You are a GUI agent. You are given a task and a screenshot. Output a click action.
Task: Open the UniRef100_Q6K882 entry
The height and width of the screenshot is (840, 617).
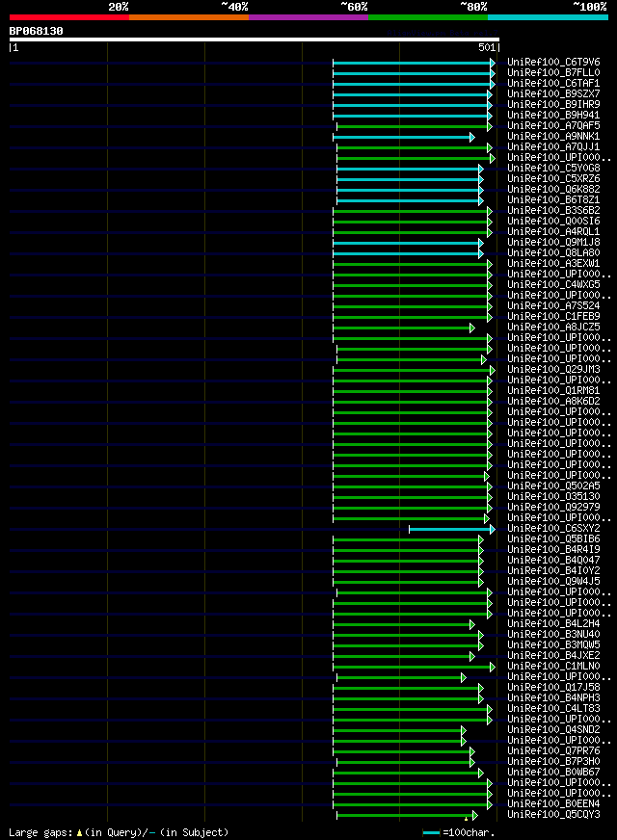pos(553,189)
